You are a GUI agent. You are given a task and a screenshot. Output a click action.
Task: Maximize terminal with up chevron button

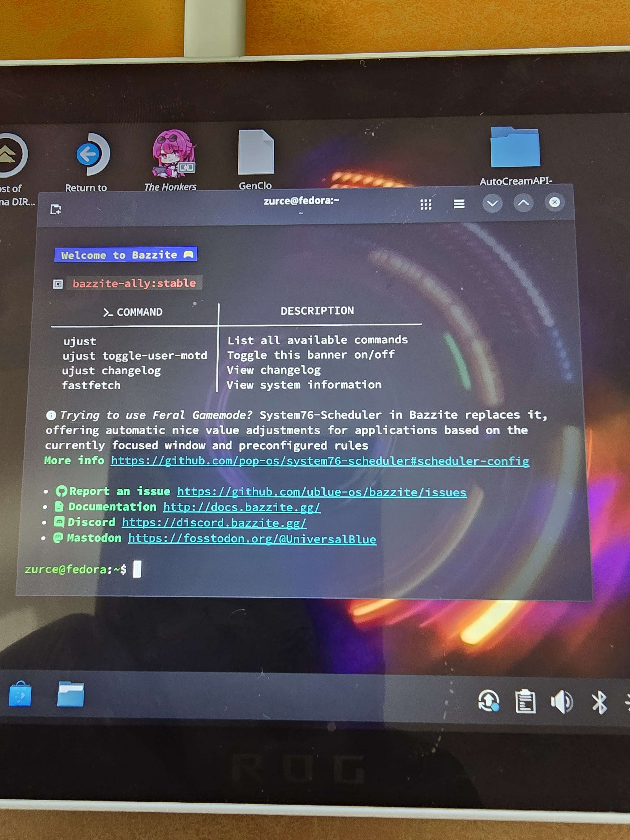click(x=523, y=203)
